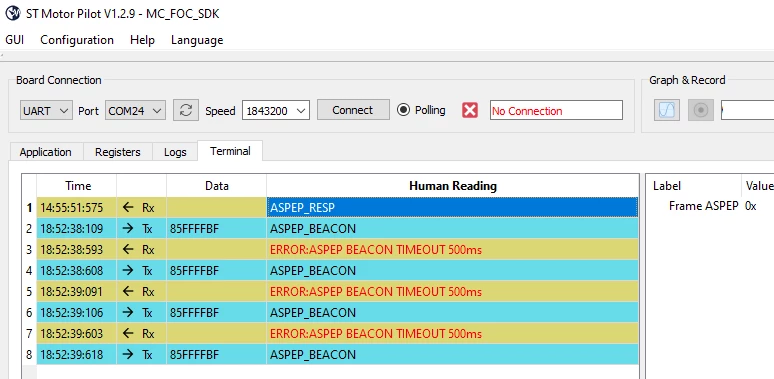Open the Help menu
The width and height of the screenshot is (774, 379).
point(142,40)
